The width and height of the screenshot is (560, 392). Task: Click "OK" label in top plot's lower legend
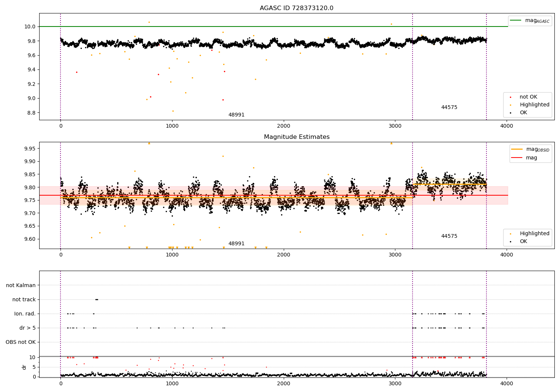coord(523,113)
